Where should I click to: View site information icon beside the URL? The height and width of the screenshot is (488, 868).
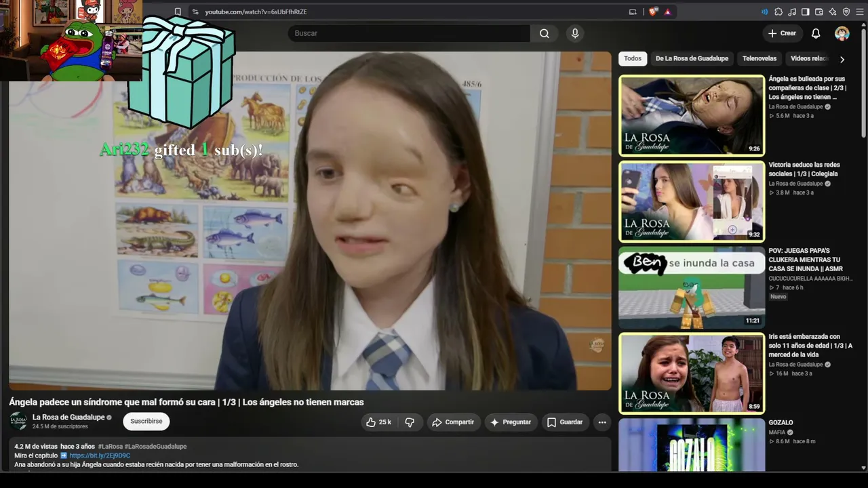click(x=195, y=12)
